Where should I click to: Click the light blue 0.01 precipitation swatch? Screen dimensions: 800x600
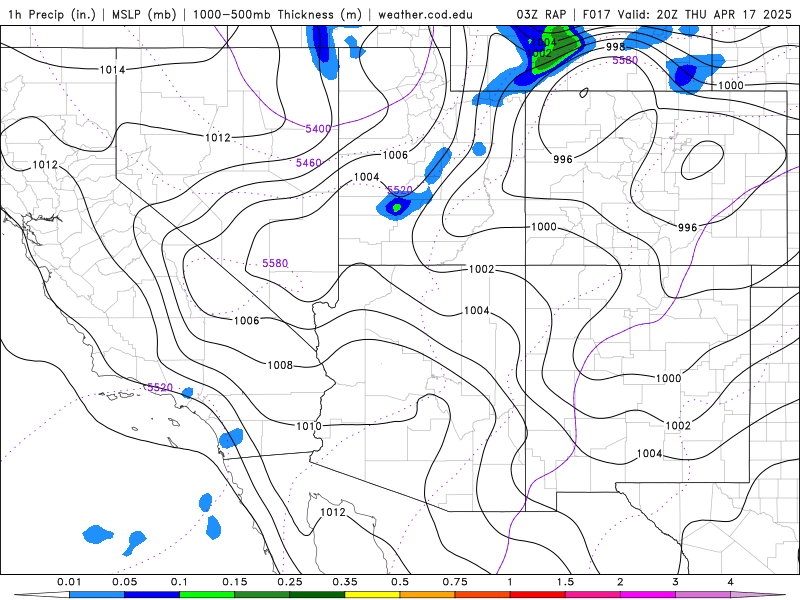tap(97, 595)
